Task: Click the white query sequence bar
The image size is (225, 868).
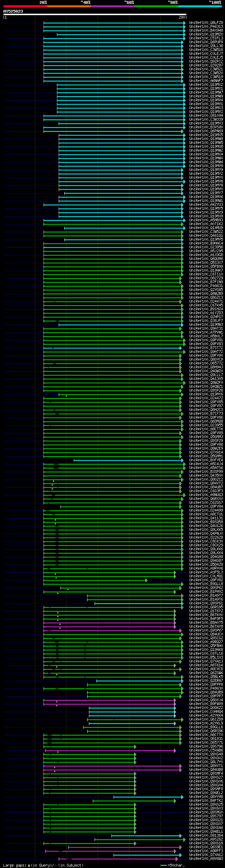Action: 95,14
